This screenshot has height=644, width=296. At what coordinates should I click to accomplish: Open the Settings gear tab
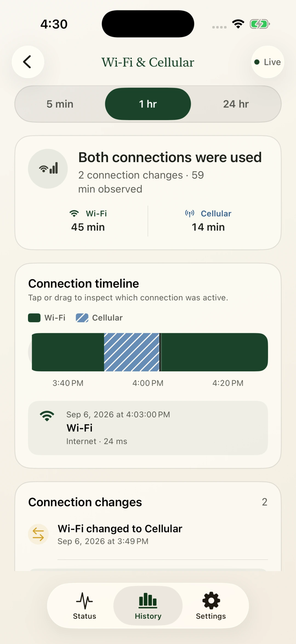pyautogui.click(x=211, y=606)
